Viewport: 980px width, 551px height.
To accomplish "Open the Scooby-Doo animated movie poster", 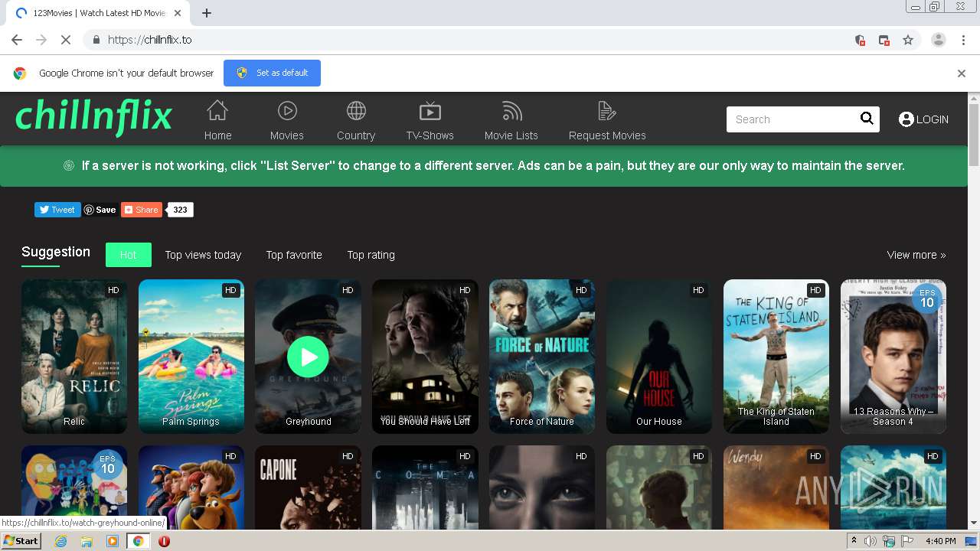I will click(191, 487).
